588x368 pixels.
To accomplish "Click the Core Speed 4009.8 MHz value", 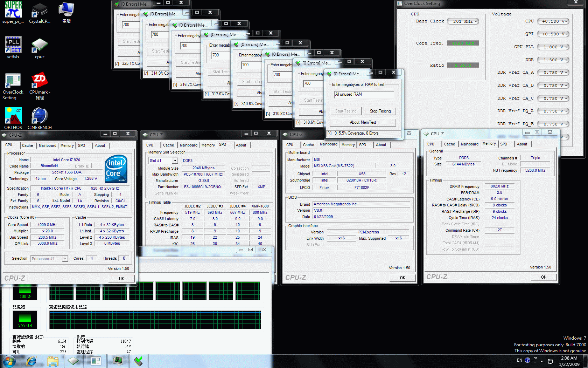I will pos(47,225).
